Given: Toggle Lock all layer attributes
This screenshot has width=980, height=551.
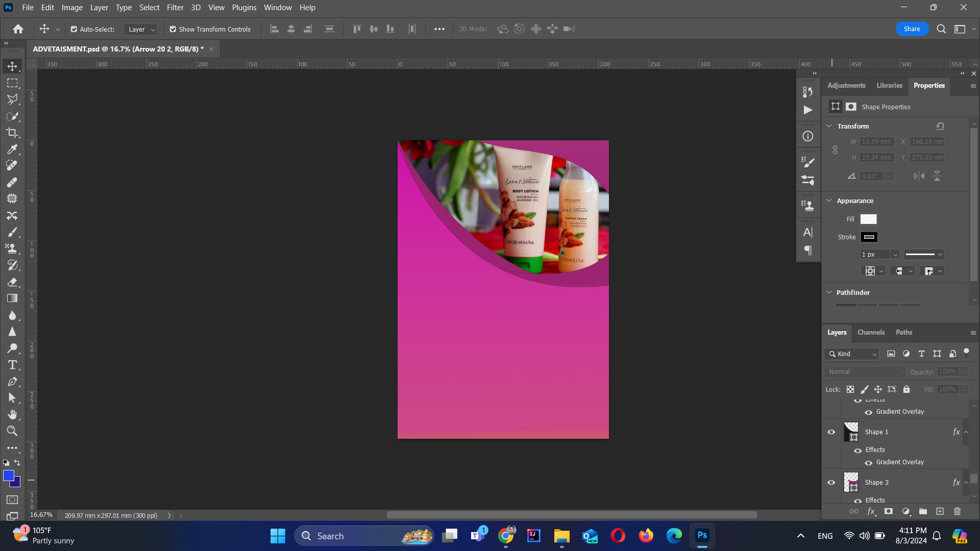Looking at the screenshot, I should pyautogui.click(x=906, y=389).
